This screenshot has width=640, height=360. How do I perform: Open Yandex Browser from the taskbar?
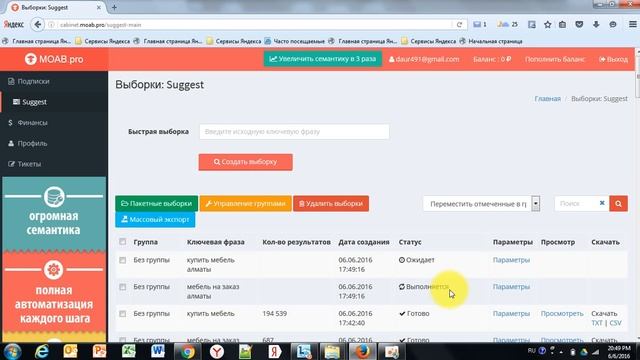click(217, 351)
